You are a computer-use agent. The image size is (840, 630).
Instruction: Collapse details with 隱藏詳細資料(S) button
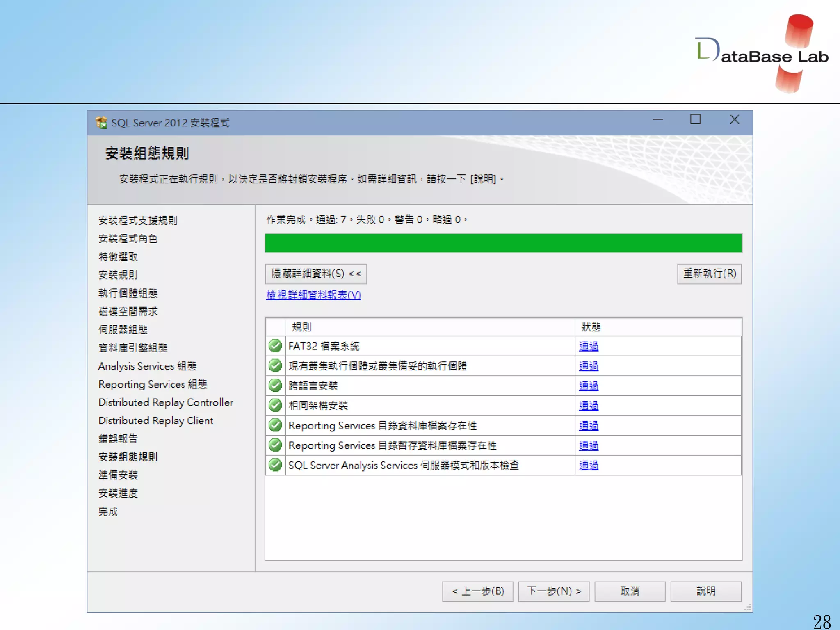pyautogui.click(x=316, y=274)
